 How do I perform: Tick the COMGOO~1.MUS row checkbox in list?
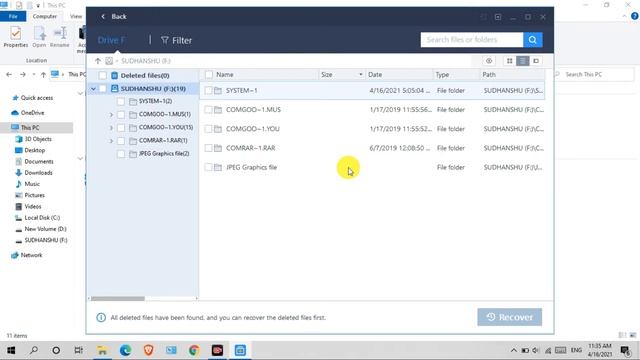(x=208, y=110)
